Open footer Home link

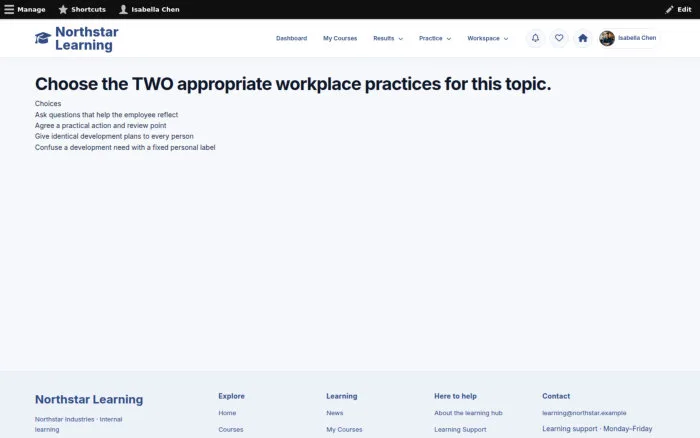(x=227, y=413)
